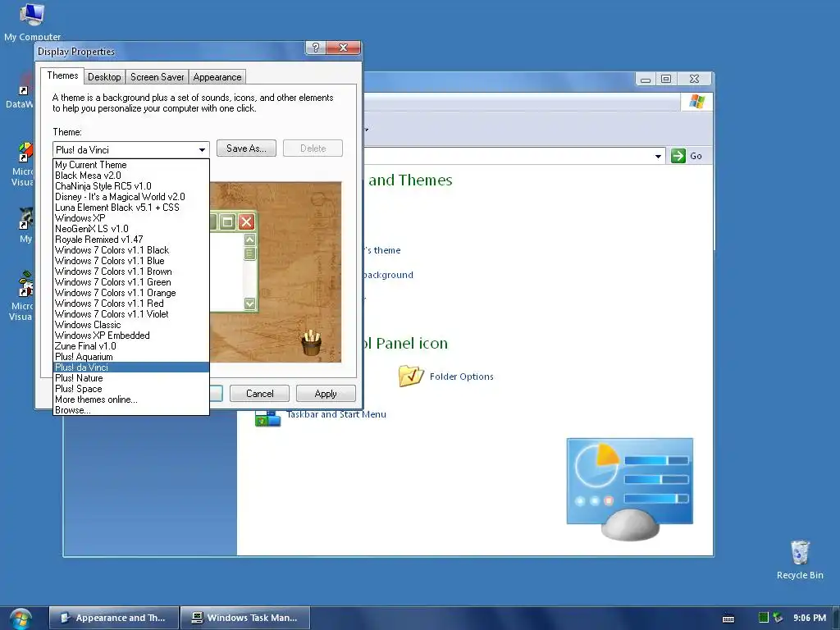Select Windows 7 Colors v1.1 Violet

coord(131,314)
